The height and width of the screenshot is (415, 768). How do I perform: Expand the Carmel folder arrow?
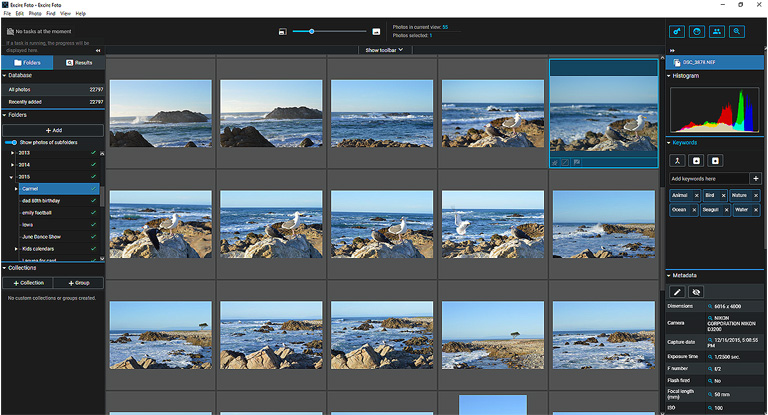click(16, 189)
